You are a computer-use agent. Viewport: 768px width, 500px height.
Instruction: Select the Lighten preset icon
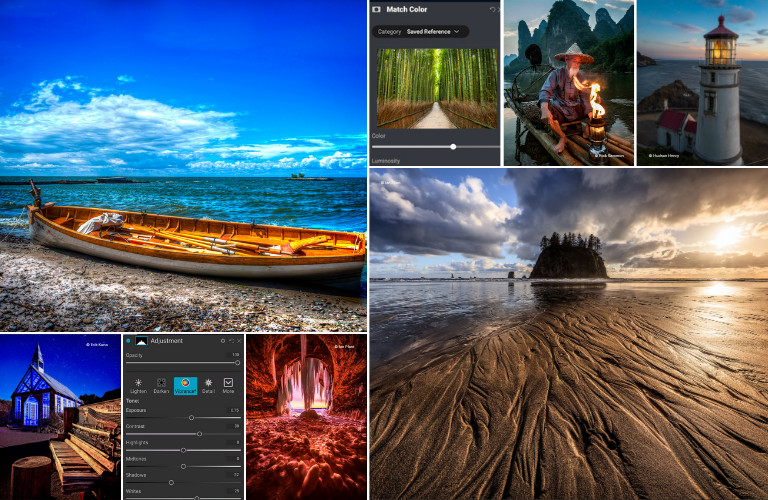coord(138,385)
